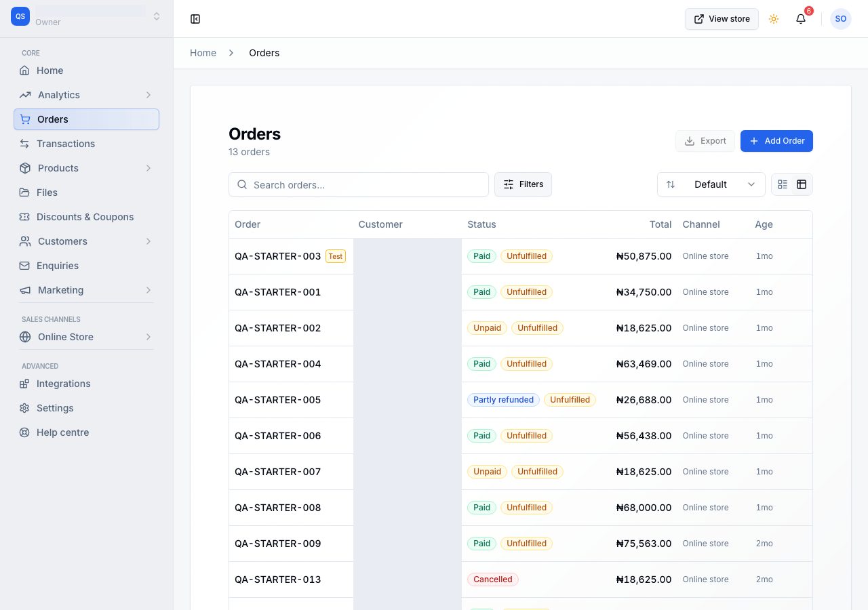
Task: Go to Home in sidebar
Action: (86, 70)
